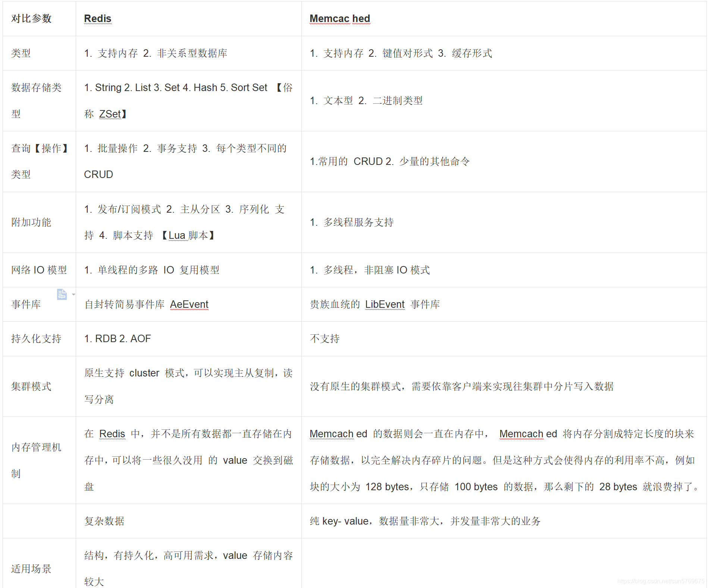708x588 pixels.
Task: Click the Paste Options smart tag icon
Action: pyautogui.click(x=62, y=295)
